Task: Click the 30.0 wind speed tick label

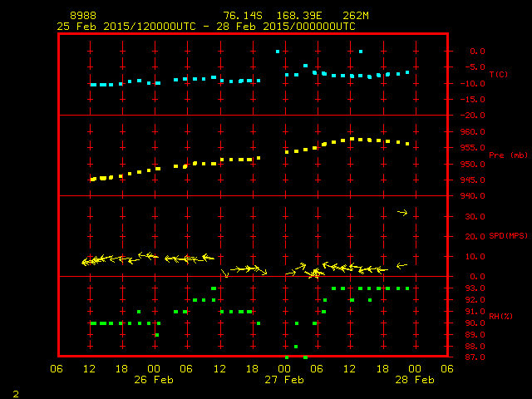Action: 475,216
